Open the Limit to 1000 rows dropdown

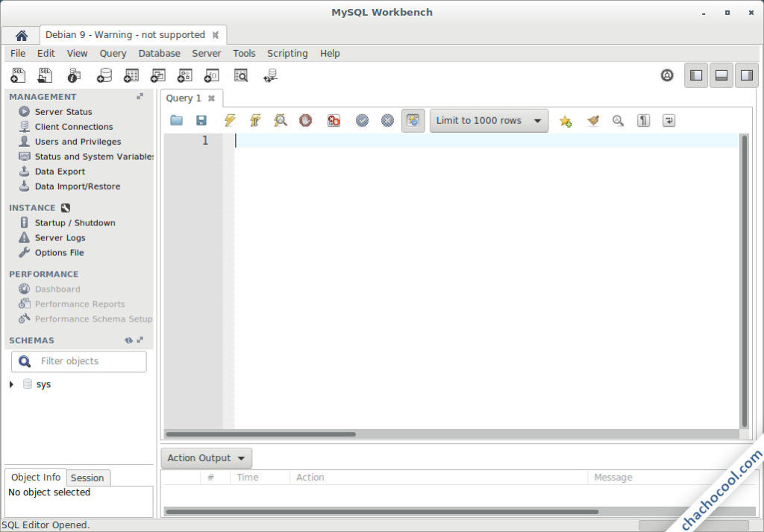(x=489, y=120)
